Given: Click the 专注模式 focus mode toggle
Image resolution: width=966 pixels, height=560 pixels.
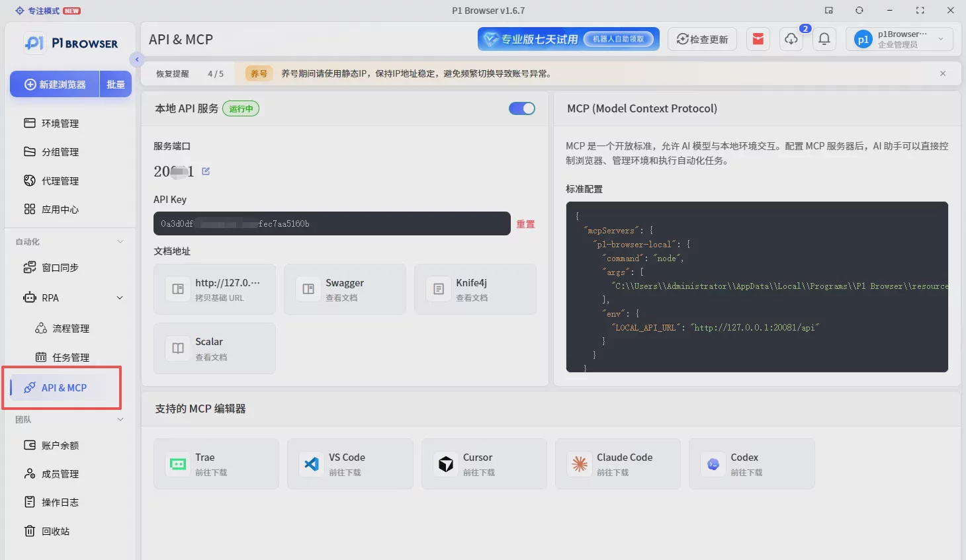Looking at the screenshot, I should [x=48, y=11].
